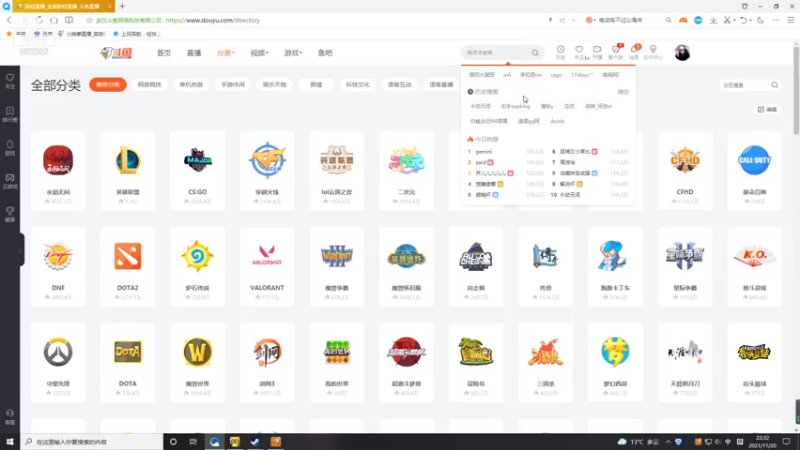Select the 娱乐天地 category tab

[x=274, y=85]
